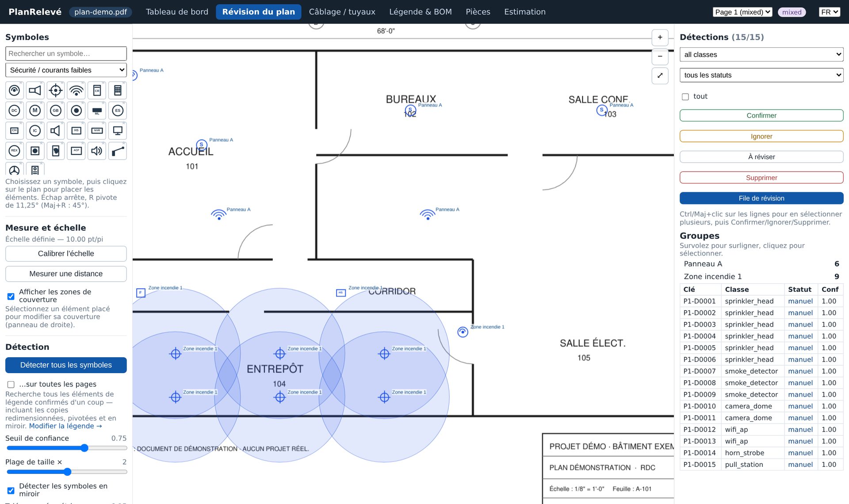Select the barrier gate arm symbol
This screenshot has height=504, width=849.
coord(118,151)
